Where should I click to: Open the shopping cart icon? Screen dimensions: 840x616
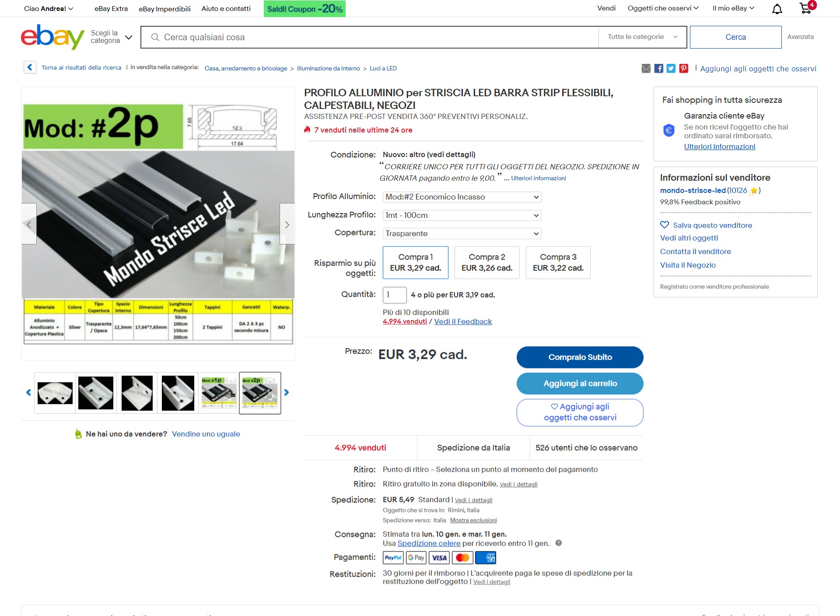806,8
